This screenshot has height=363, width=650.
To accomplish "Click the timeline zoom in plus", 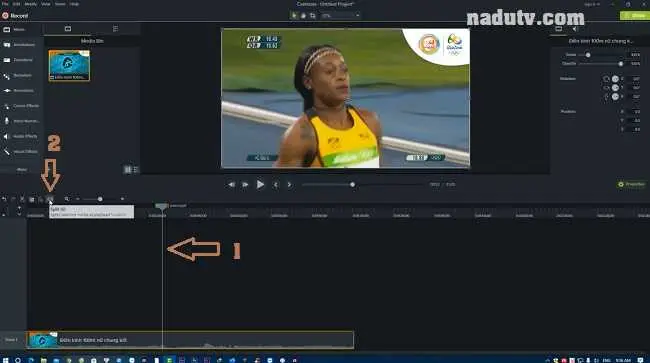I will coord(122,199).
